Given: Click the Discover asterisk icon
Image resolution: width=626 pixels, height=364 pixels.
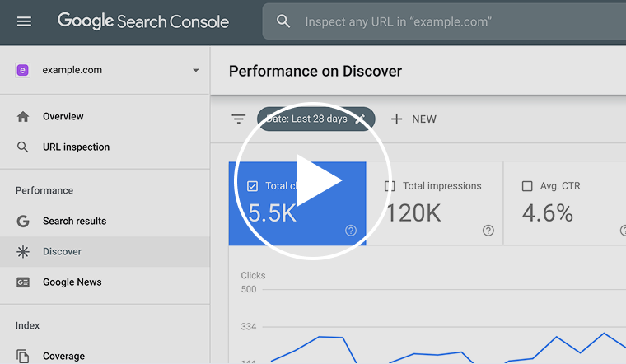Looking at the screenshot, I should (23, 251).
